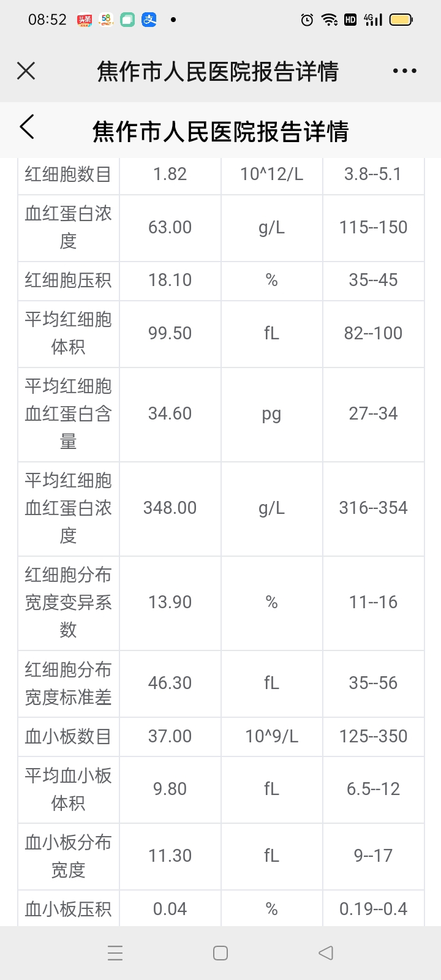Close the report page with X icon
The width and height of the screenshot is (441, 980).
(26, 71)
